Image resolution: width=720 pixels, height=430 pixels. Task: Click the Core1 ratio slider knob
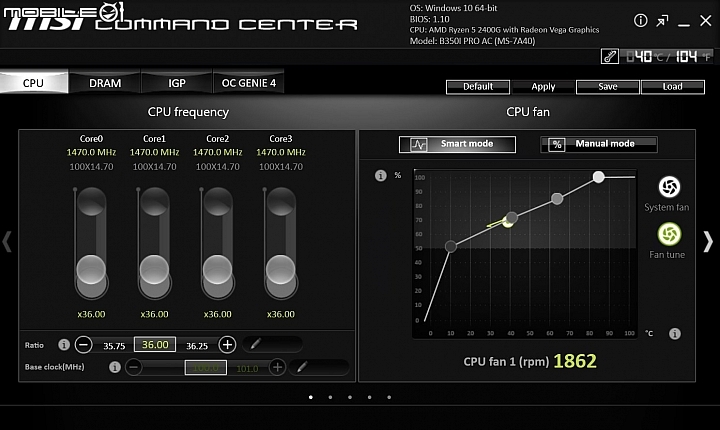(154, 270)
